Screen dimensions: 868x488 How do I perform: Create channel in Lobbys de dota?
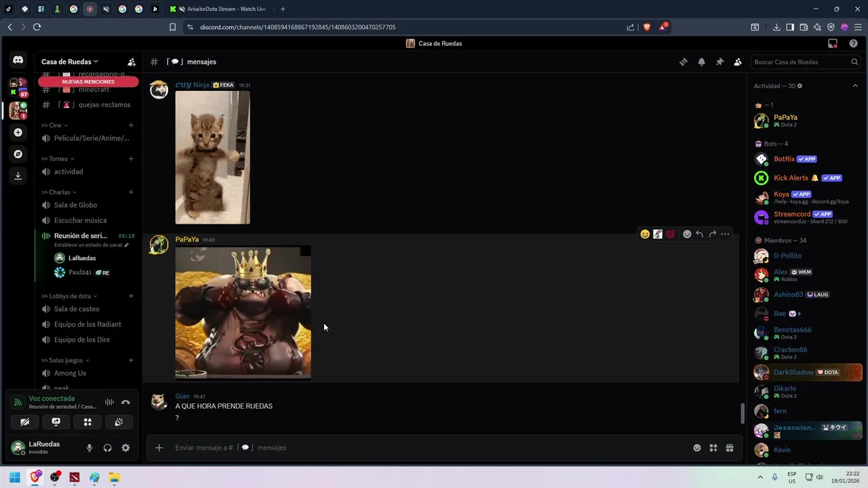131,296
